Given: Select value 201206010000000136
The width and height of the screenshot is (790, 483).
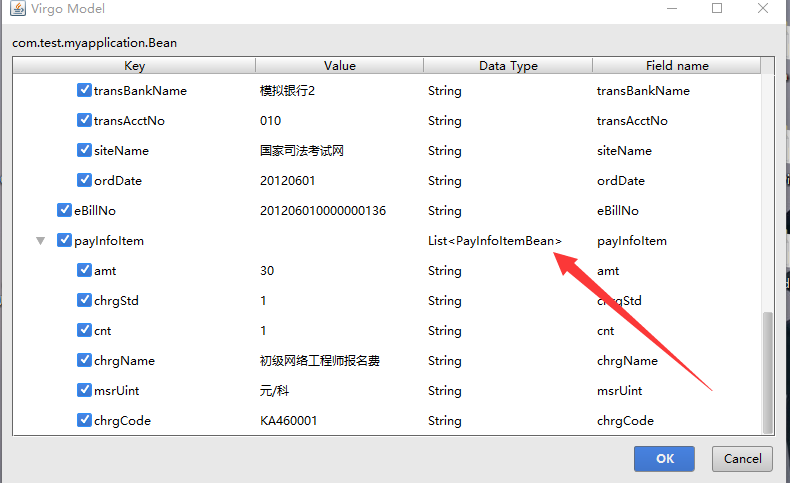Looking at the screenshot, I should 323,211.
